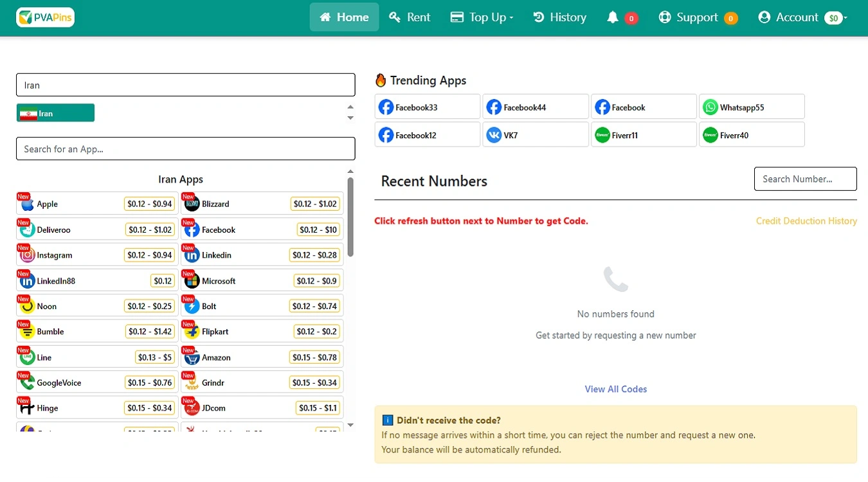The width and height of the screenshot is (868, 482).
Task: Expand the Top Up dropdown menu
Action: click(x=482, y=17)
